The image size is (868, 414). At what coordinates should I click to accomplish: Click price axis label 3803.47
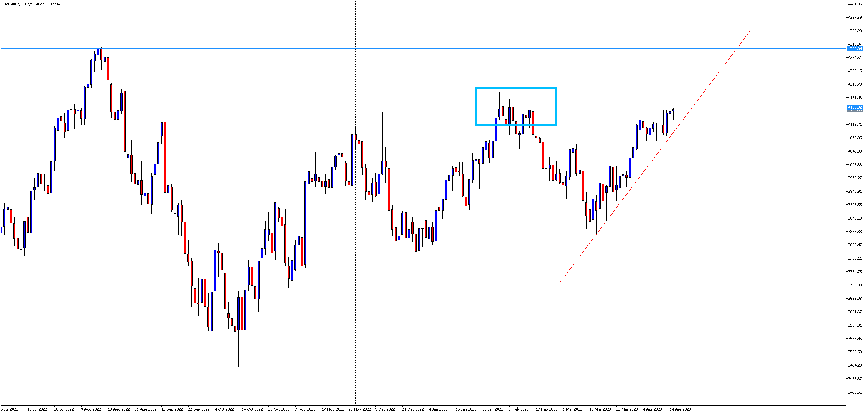click(855, 245)
